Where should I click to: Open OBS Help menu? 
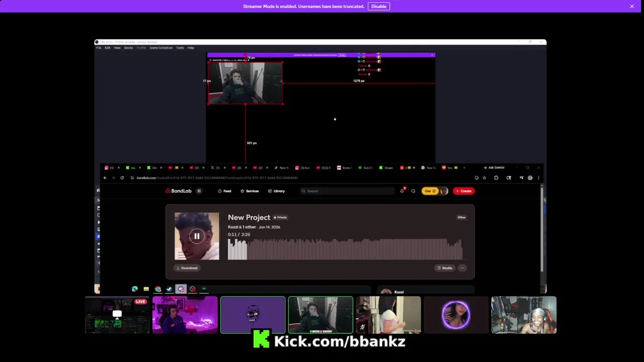(191, 48)
